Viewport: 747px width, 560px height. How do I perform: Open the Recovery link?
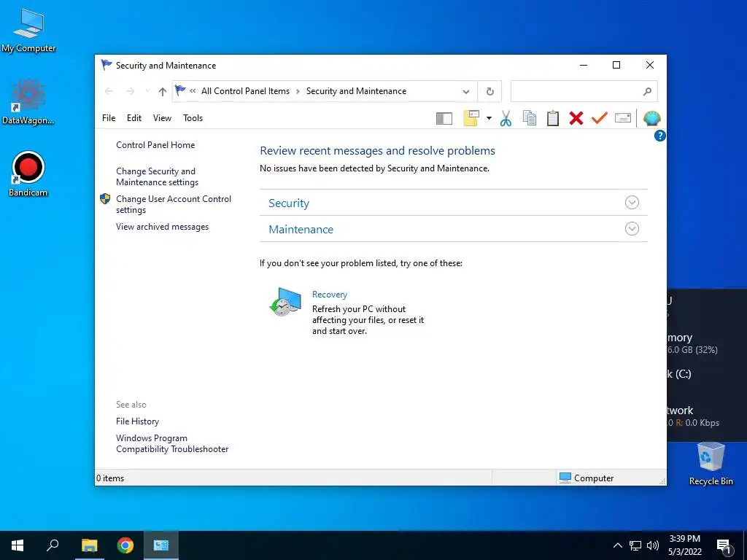coord(329,295)
